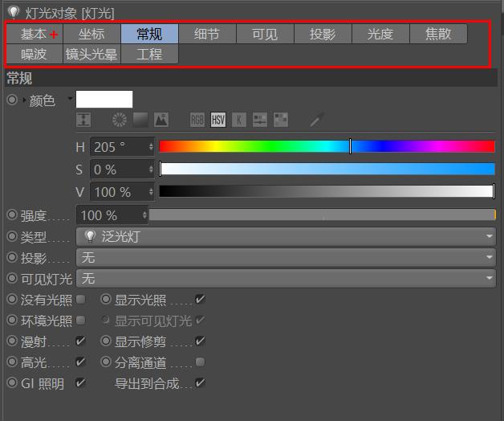Click the S value stepper arrows
The height and width of the screenshot is (421, 504).
coord(151,170)
